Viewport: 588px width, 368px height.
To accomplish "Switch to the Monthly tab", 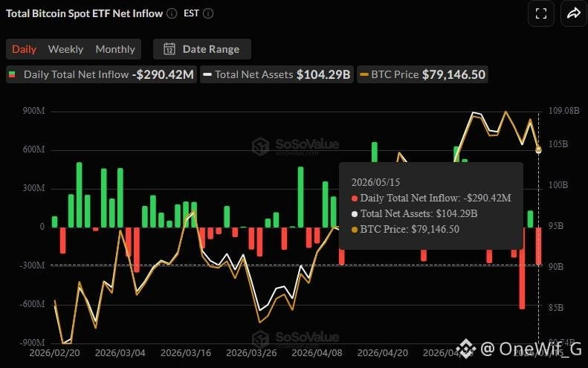I will 115,49.
